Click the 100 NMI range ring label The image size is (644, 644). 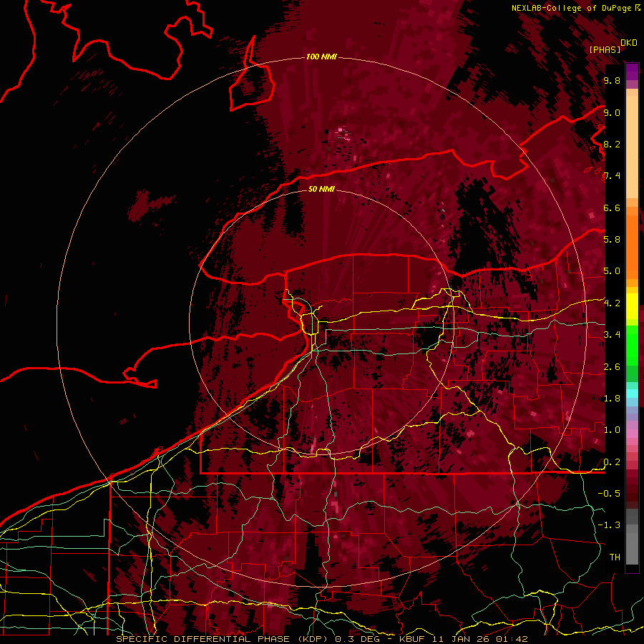[x=321, y=57]
